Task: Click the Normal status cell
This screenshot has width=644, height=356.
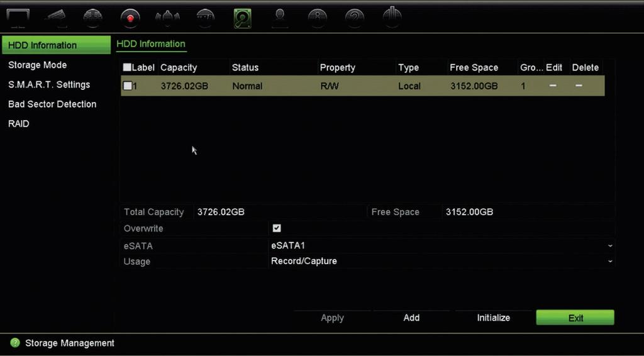Action: point(247,86)
